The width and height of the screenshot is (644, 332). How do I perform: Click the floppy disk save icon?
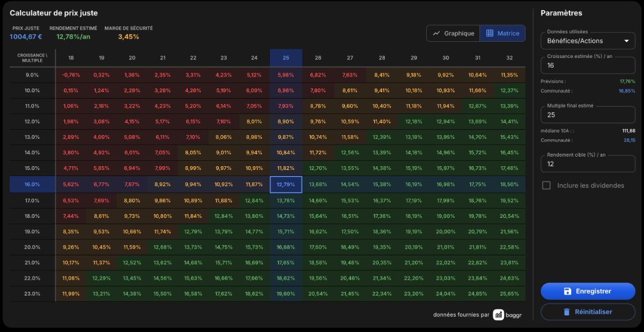tap(567, 291)
